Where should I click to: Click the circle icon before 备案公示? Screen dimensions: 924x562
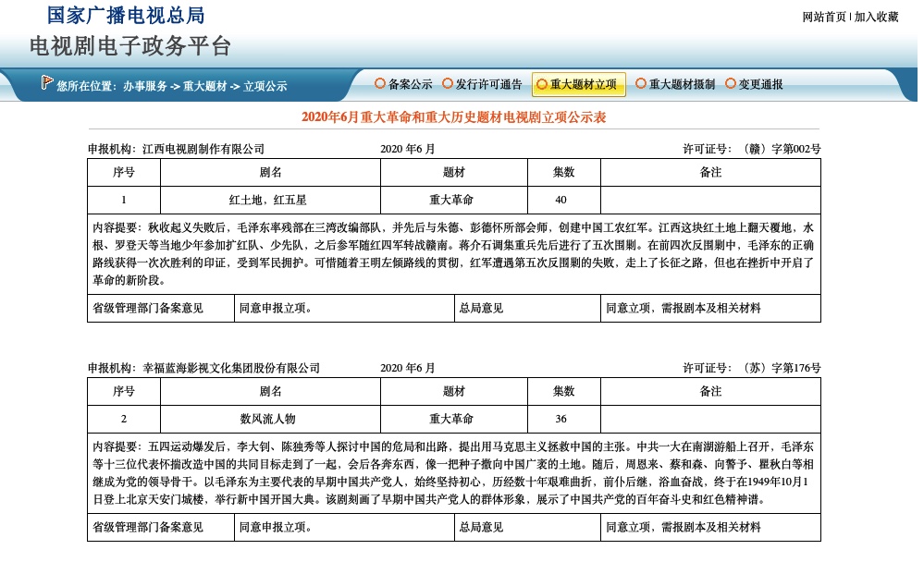[379, 85]
